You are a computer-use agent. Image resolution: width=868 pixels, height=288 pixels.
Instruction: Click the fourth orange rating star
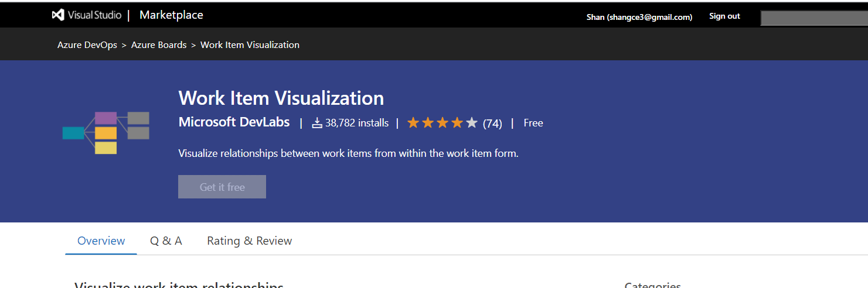(x=457, y=123)
